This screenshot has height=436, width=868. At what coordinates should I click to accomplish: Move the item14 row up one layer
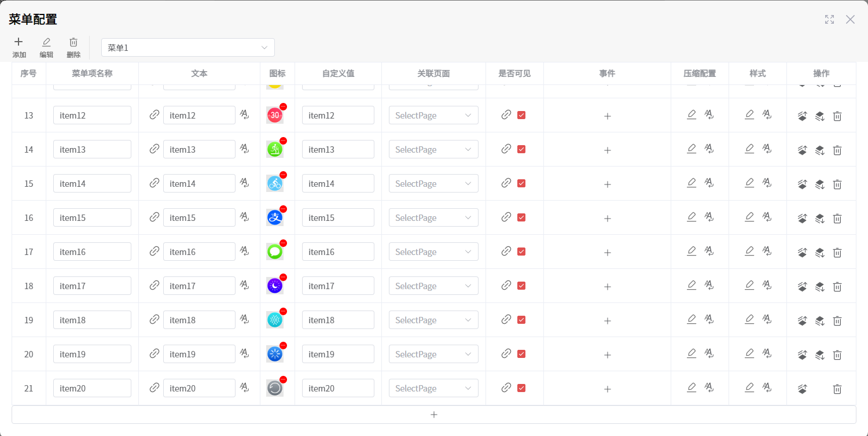pos(802,184)
